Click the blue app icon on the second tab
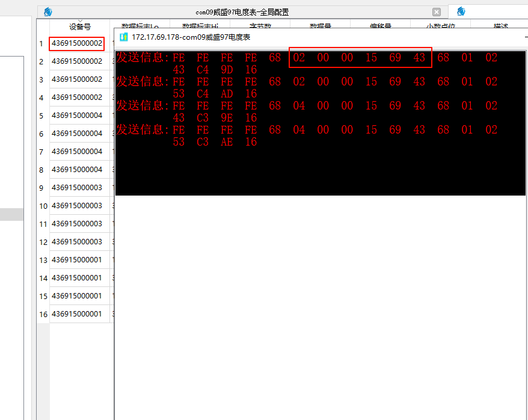528x420 pixels. [x=461, y=12]
